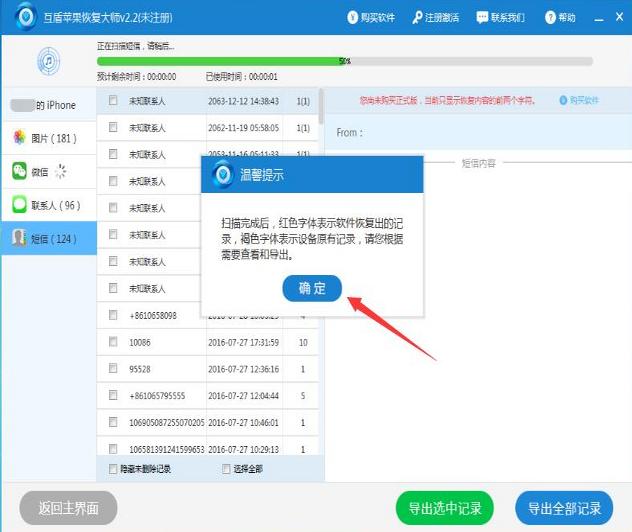
Task: Click the message list scrollbar thumb
Action: point(321,106)
